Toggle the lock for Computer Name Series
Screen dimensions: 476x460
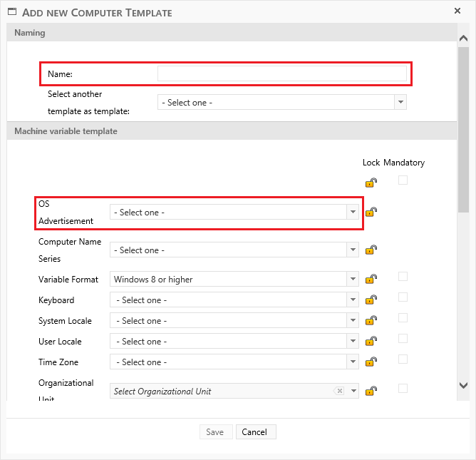coord(371,250)
